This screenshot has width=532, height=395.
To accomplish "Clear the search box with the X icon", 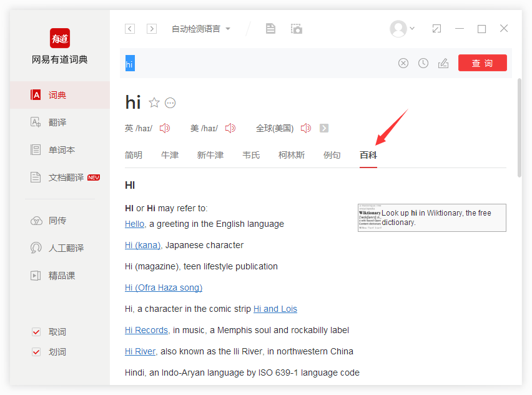I will coord(403,62).
